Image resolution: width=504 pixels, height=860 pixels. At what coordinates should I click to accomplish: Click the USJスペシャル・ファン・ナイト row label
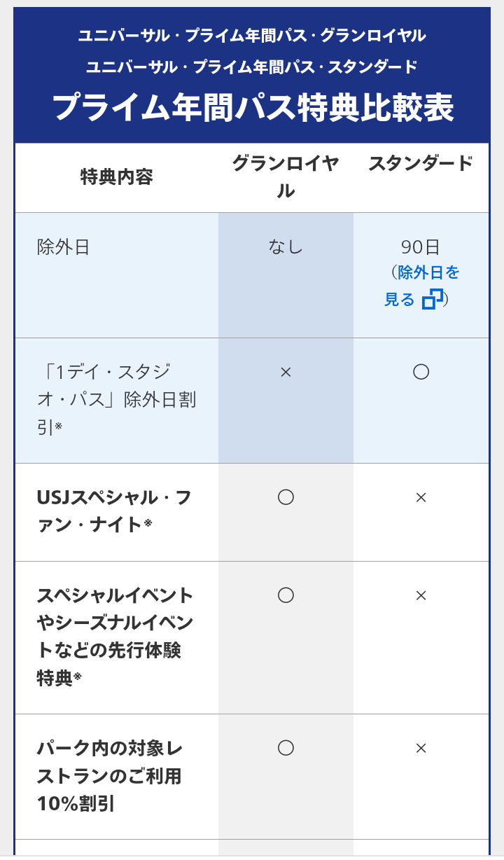113,511
